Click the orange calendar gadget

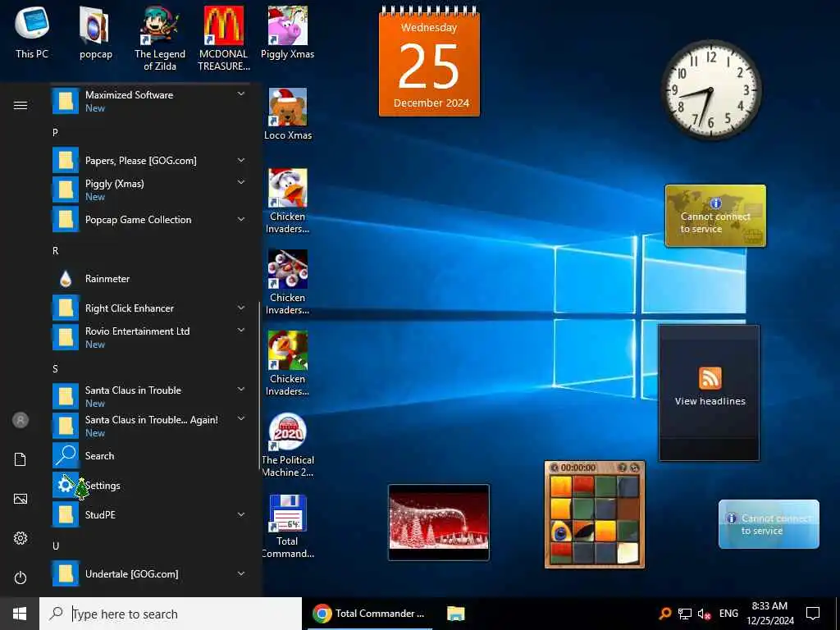[429, 62]
